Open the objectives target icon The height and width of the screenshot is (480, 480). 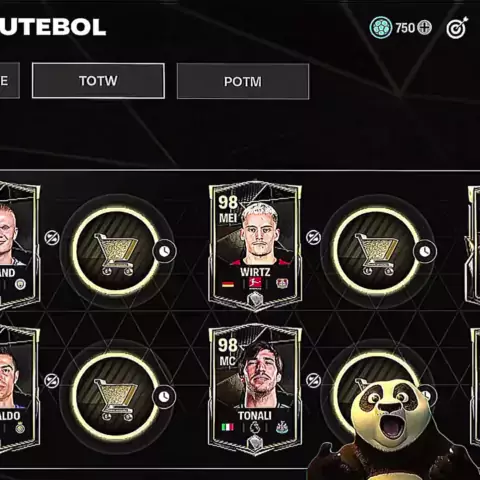[457, 28]
